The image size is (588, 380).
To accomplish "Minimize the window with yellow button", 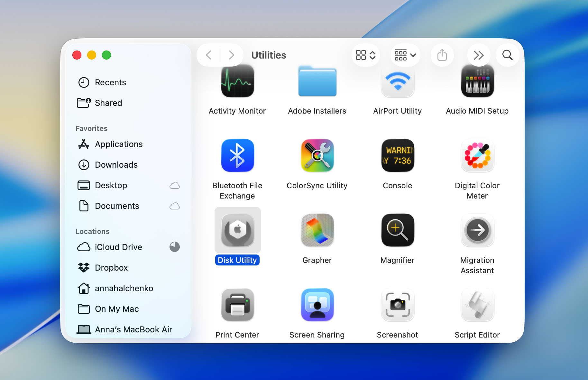I will 92,55.
